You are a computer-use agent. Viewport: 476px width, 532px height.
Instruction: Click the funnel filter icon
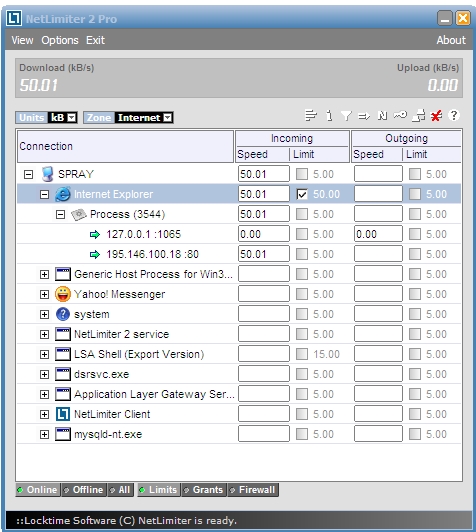pos(346,116)
